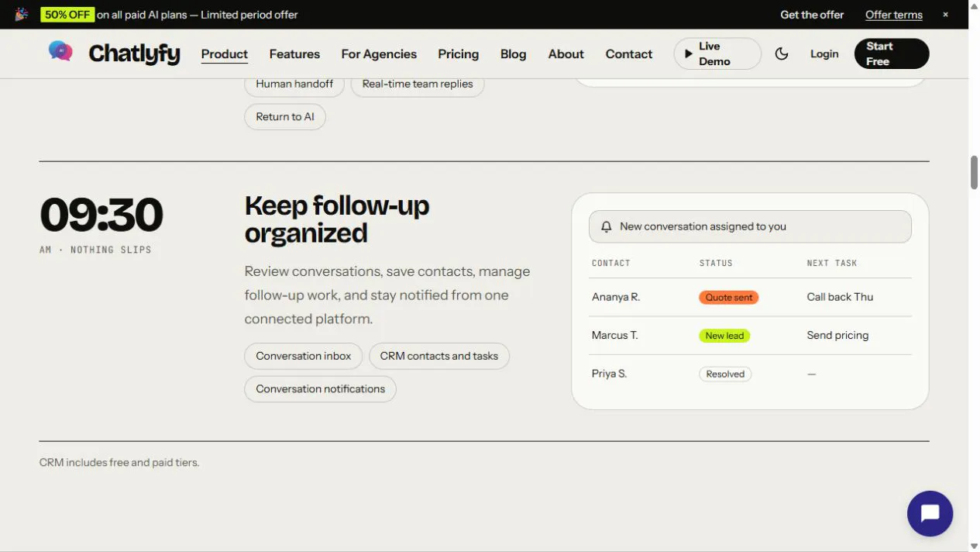Dismiss the promo banner with the X
The image size is (980, 552).
[945, 15]
